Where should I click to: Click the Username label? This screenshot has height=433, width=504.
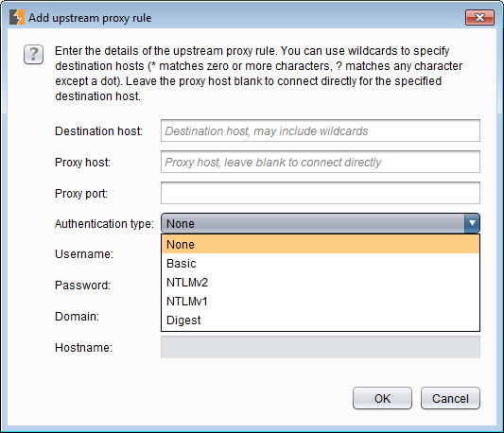click(84, 254)
